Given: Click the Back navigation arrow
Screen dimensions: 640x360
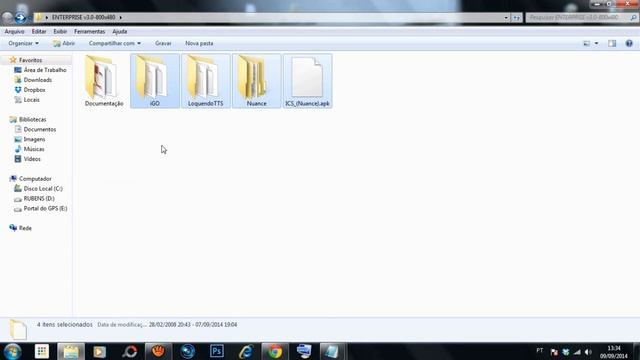Looking at the screenshot, I should [x=7, y=18].
